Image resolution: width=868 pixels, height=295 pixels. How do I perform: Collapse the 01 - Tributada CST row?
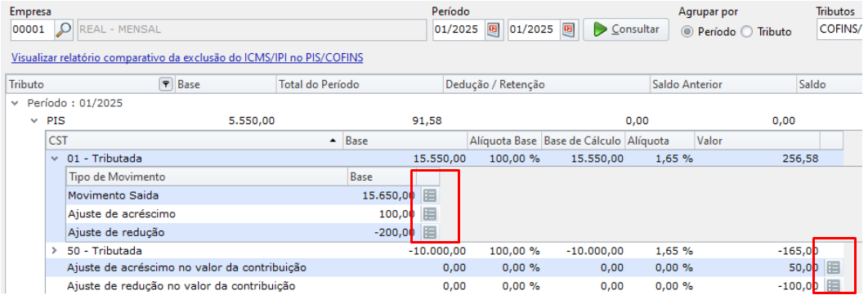point(54,159)
